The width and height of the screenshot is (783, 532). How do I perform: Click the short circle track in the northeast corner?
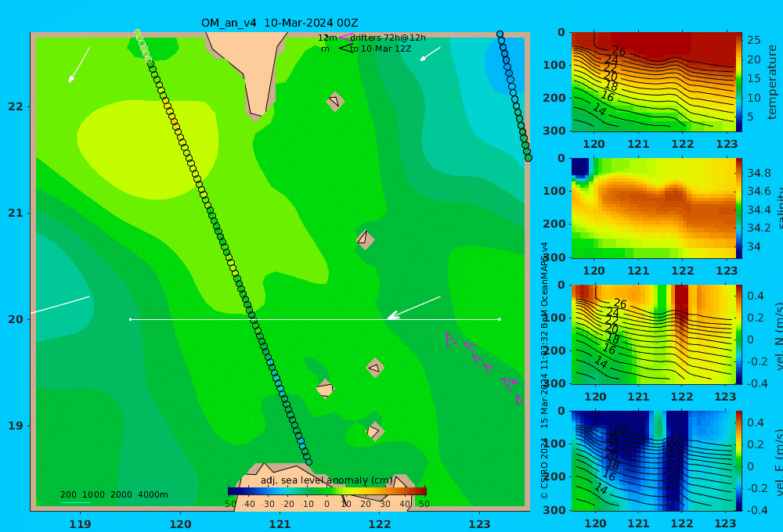514,96
